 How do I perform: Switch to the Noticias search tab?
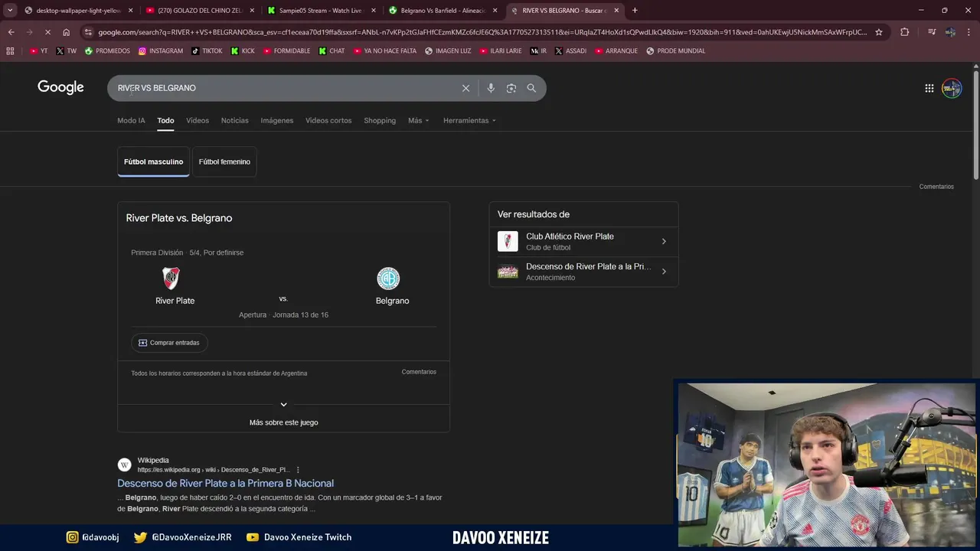(x=234, y=121)
